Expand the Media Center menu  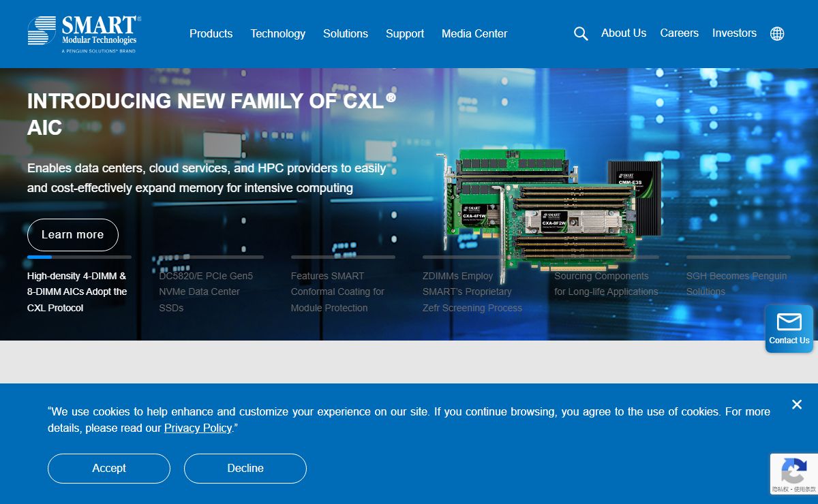point(474,33)
